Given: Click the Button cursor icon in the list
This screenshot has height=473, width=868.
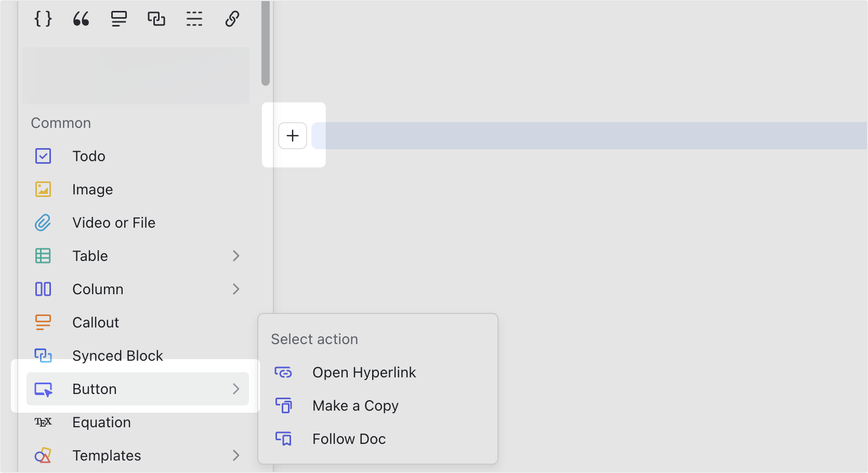Looking at the screenshot, I should click(43, 389).
